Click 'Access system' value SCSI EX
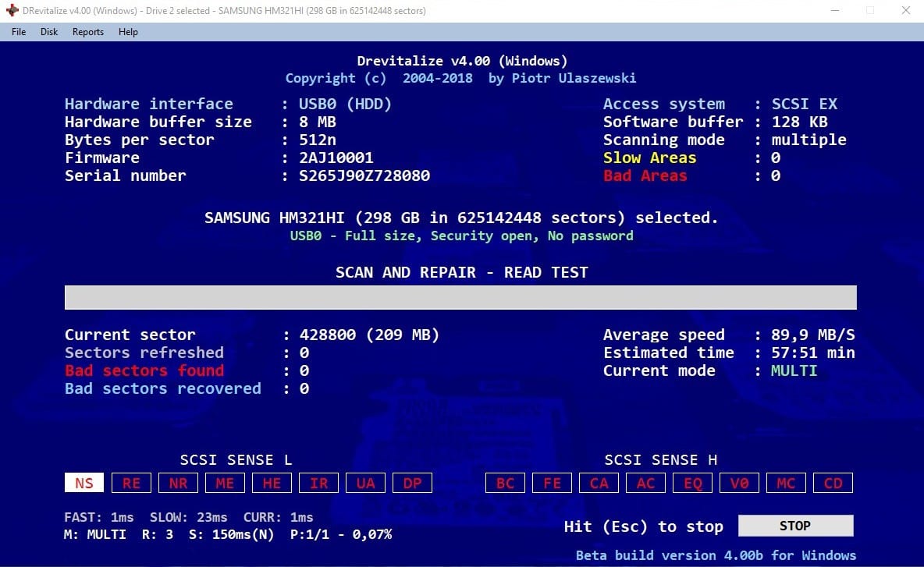This screenshot has height=567, width=924. (805, 104)
